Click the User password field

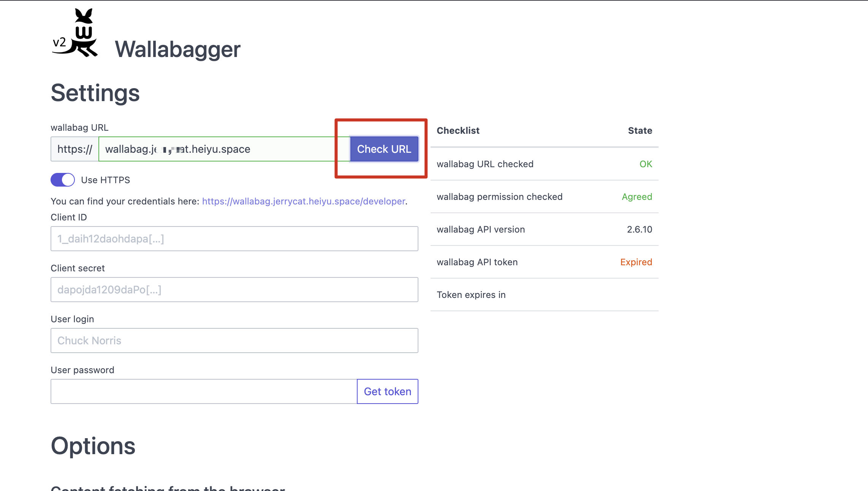204,391
